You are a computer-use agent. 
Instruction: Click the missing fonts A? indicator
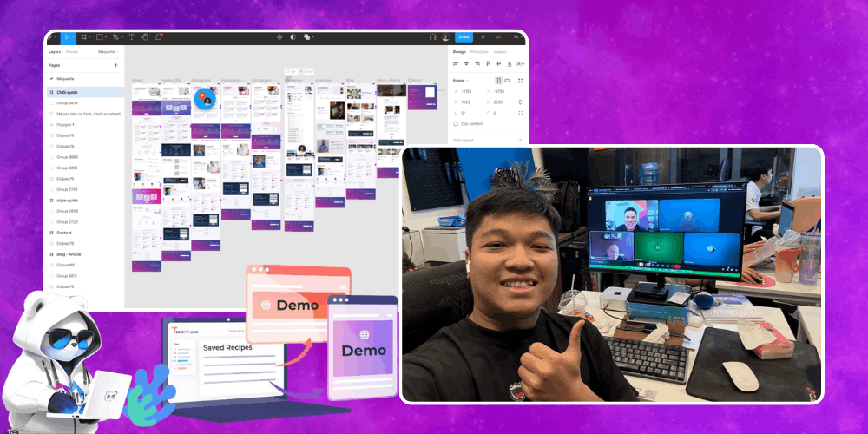tap(498, 37)
